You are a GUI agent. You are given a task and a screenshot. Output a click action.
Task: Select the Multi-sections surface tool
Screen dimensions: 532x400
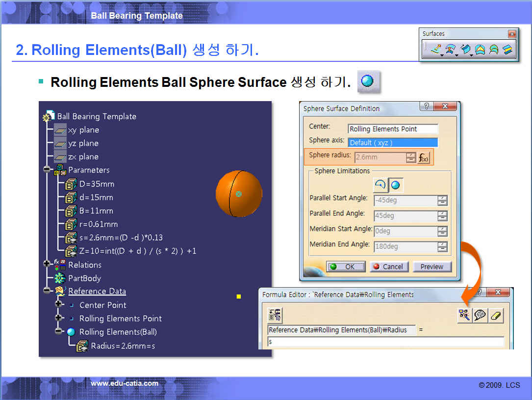pos(494,50)
